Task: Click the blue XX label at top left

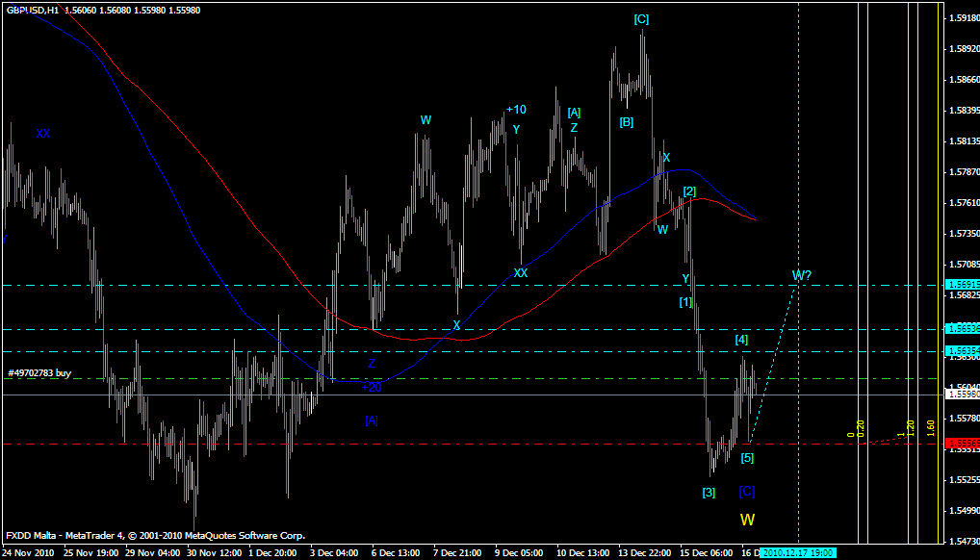Action: (43, 134)
